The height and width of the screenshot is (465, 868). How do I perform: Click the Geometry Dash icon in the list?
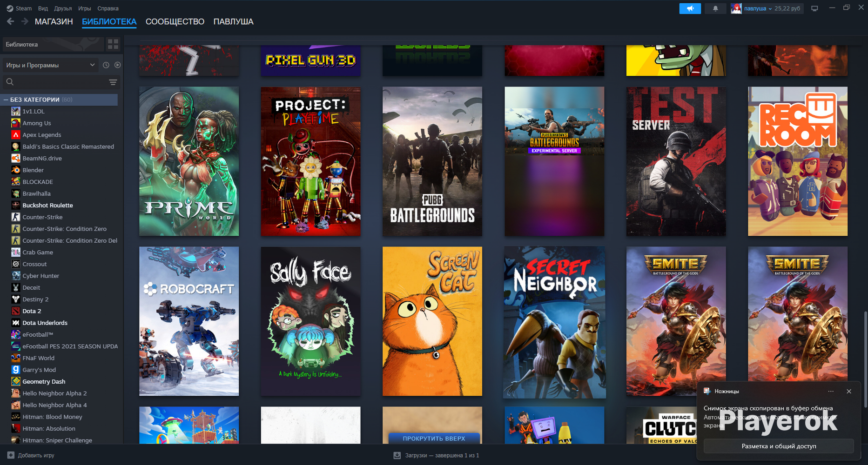pos(16,382)
